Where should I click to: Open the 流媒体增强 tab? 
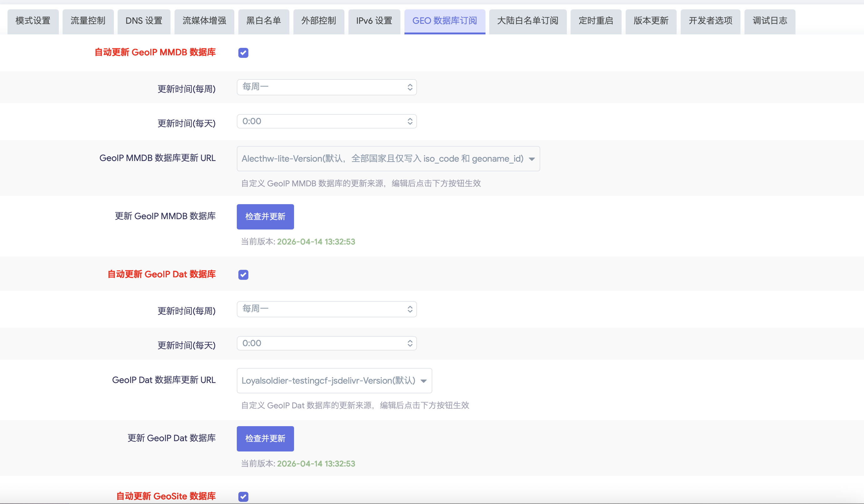click(204, 21)
